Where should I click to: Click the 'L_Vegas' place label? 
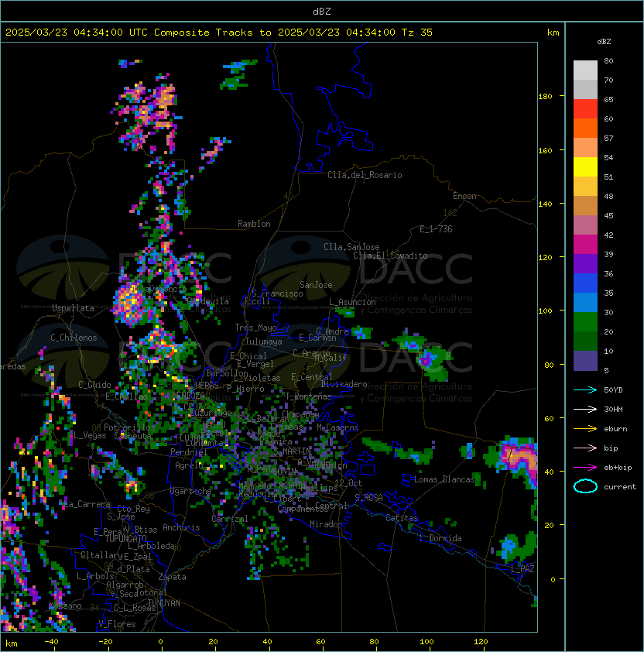(90, 435)
